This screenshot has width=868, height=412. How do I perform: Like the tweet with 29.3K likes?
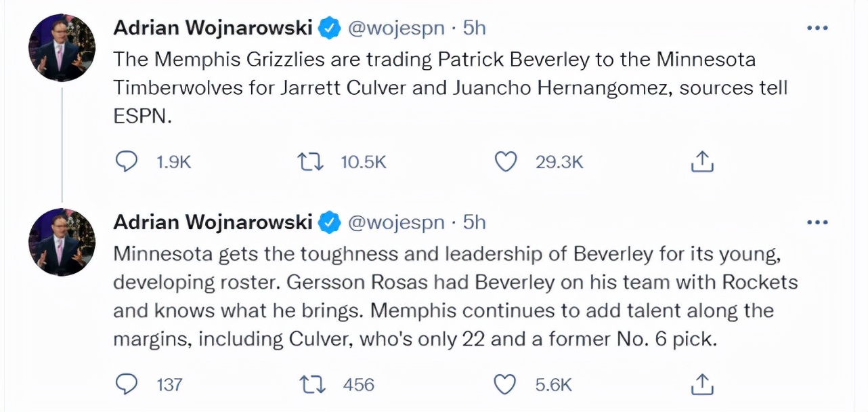click(506, 161)
